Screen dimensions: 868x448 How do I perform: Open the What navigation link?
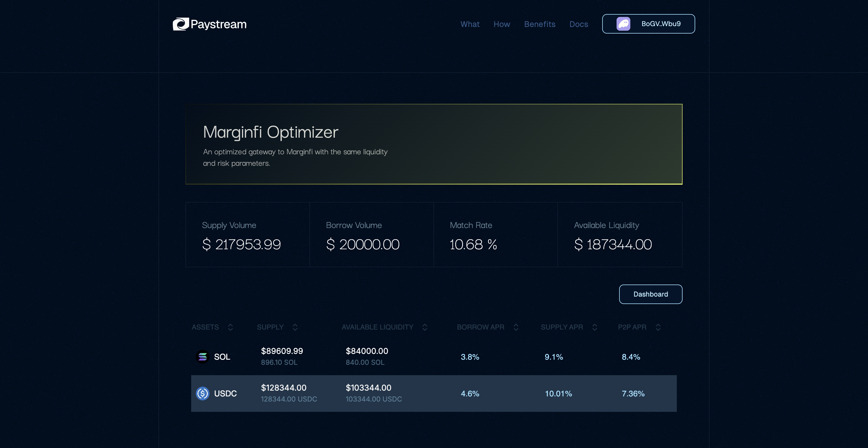pyautogui.click(x=470, y=24)
